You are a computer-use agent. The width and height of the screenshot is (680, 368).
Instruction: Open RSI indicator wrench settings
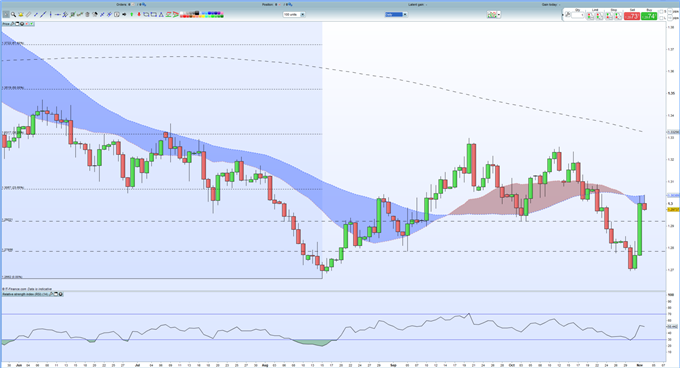pyautogui.click(x=51, y=294)
